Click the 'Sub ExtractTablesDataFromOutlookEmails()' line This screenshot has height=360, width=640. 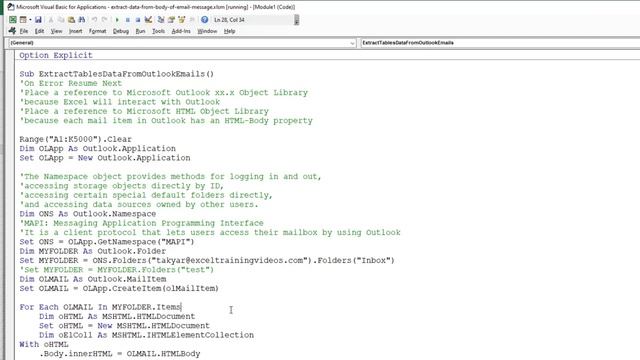pos(117,74)
